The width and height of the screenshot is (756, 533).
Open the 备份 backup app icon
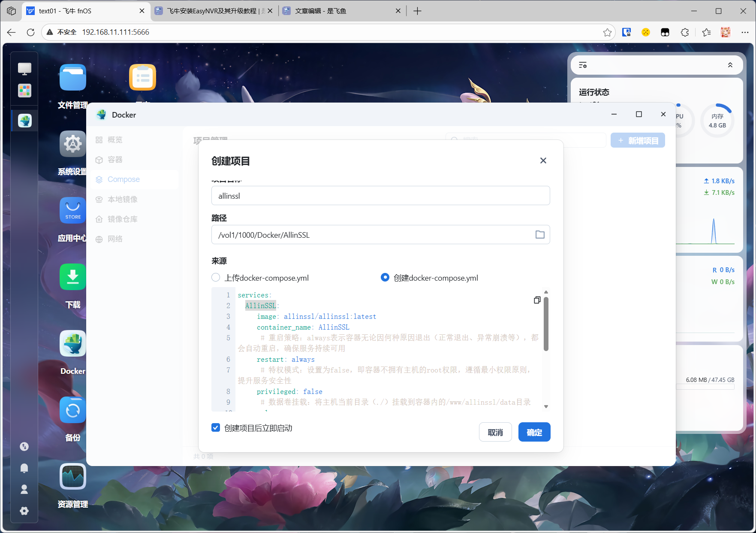tap(72, 410)
